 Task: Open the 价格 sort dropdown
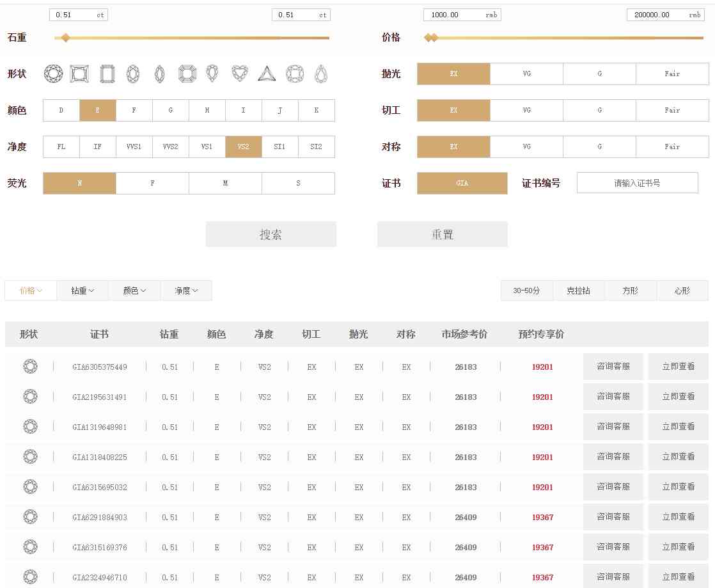click(x=31, y=290)
